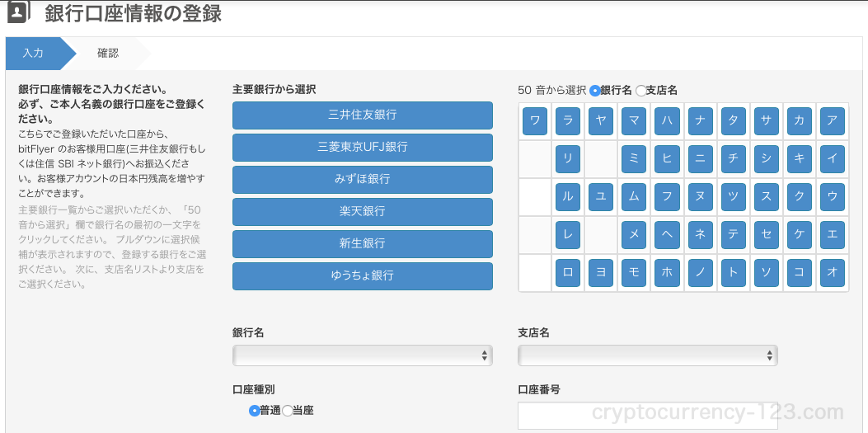Hit the ホ kana key
Image resolution: width=868 pixels, height=433 pixels.
[667, 273]
